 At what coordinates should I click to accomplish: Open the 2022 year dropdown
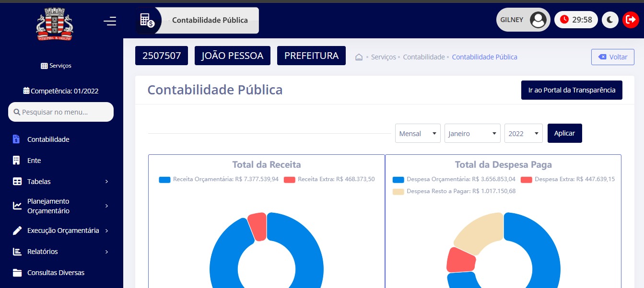(523, 133)
